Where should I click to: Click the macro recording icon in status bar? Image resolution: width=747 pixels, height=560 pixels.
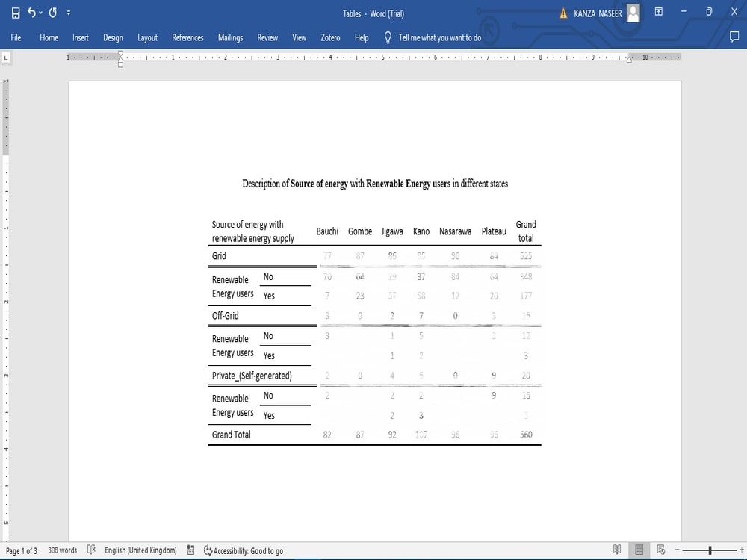pyautogui.click(x=190, y=550)
